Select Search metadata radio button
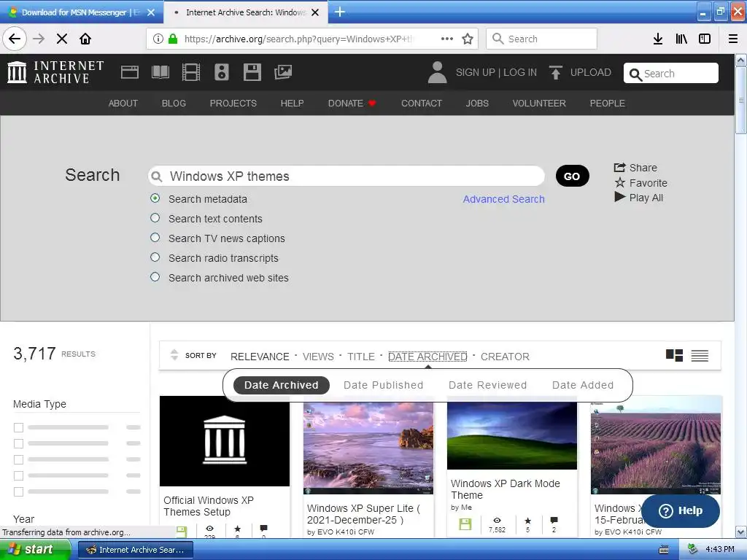 click(x=155, y=198)
